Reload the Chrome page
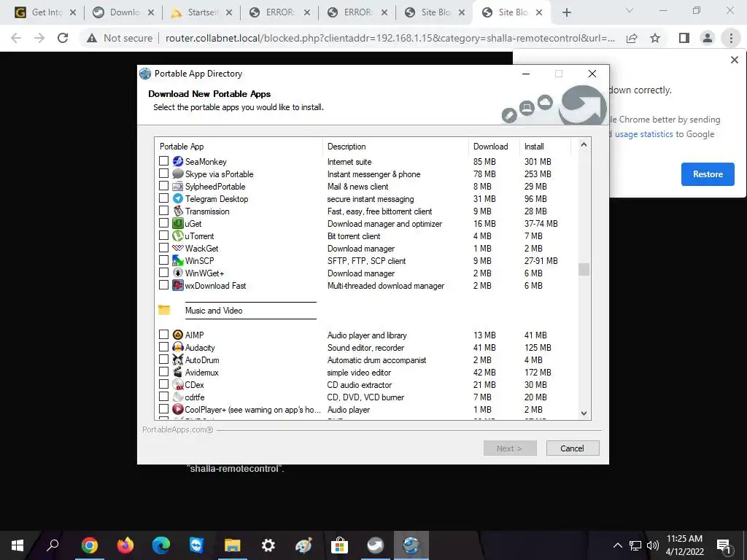Viewport: 747px width, 560px height. click(63, 38)
